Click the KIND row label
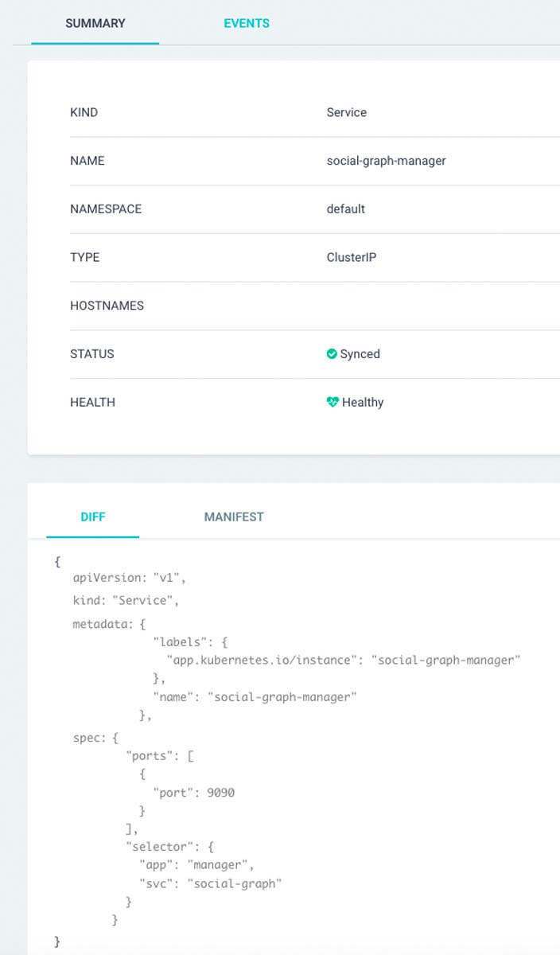 [x=84, y=112]
